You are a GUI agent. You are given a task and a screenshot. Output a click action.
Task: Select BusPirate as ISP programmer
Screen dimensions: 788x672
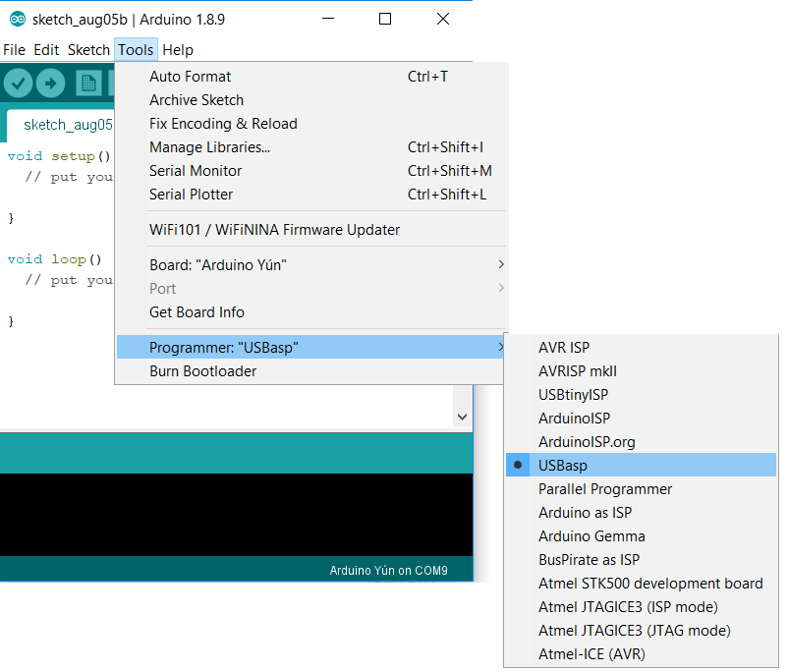642,560
